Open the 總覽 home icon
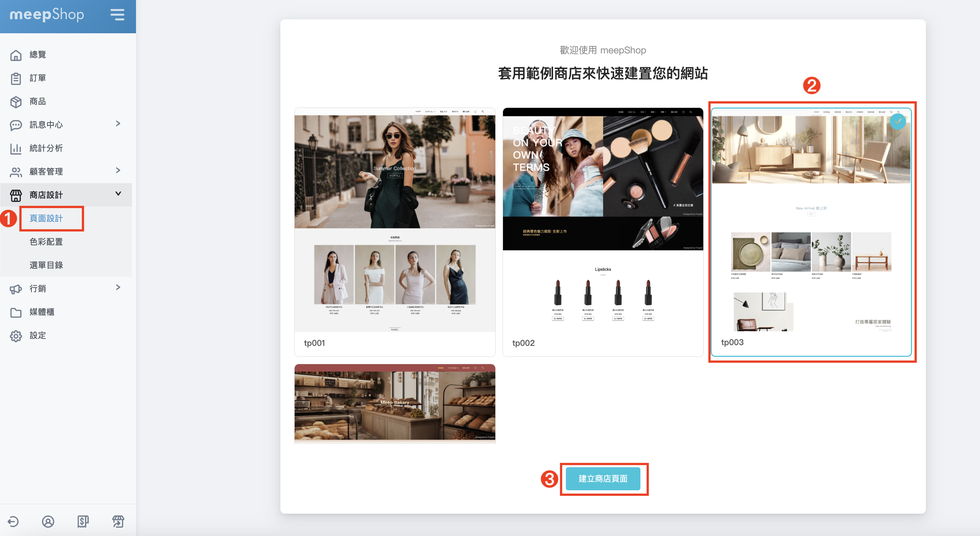The image size is (980, 536). 16,55
